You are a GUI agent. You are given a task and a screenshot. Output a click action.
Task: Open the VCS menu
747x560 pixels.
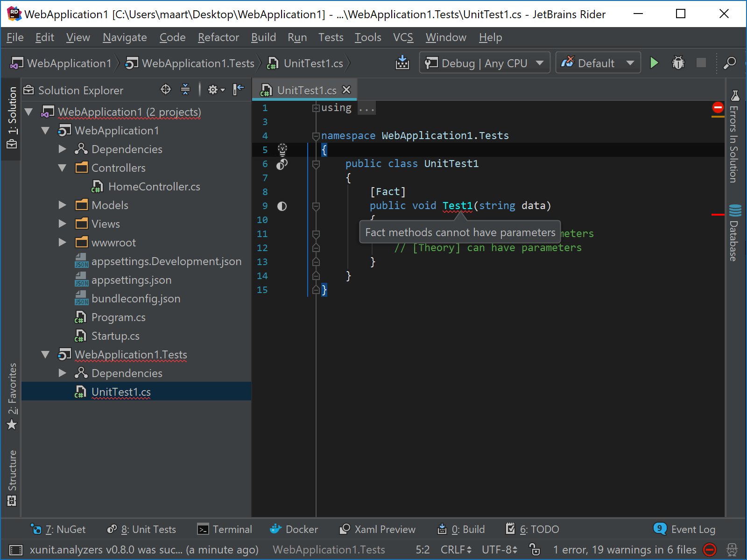403,37
